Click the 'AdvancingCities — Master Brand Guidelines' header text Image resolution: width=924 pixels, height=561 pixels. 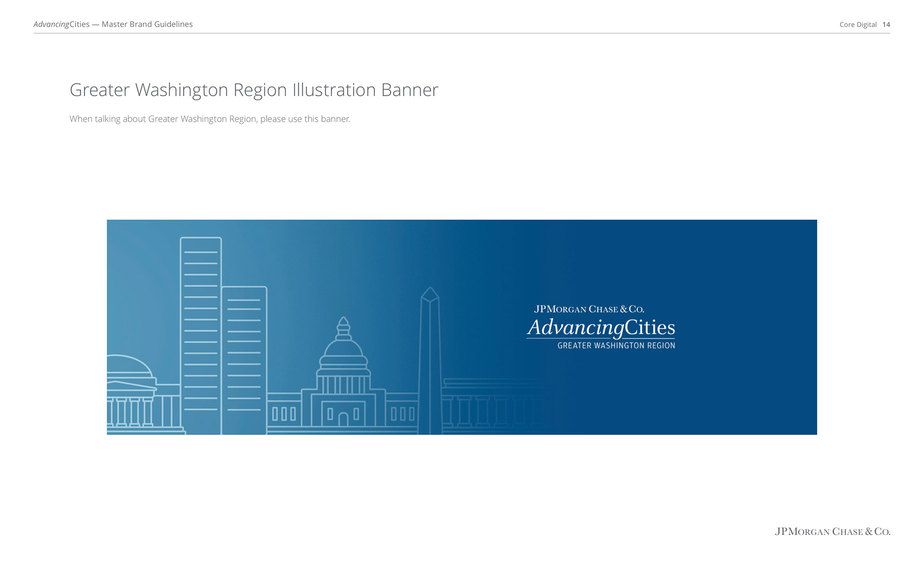113,24
